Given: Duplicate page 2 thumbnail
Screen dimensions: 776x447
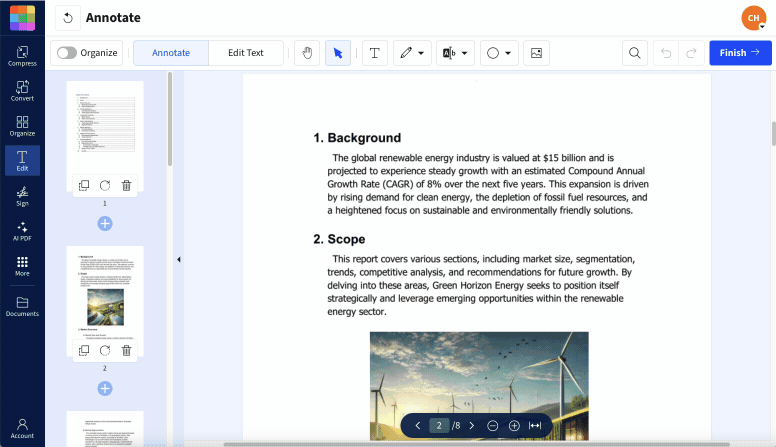Looking at the screenshot, I should point(84,350).
